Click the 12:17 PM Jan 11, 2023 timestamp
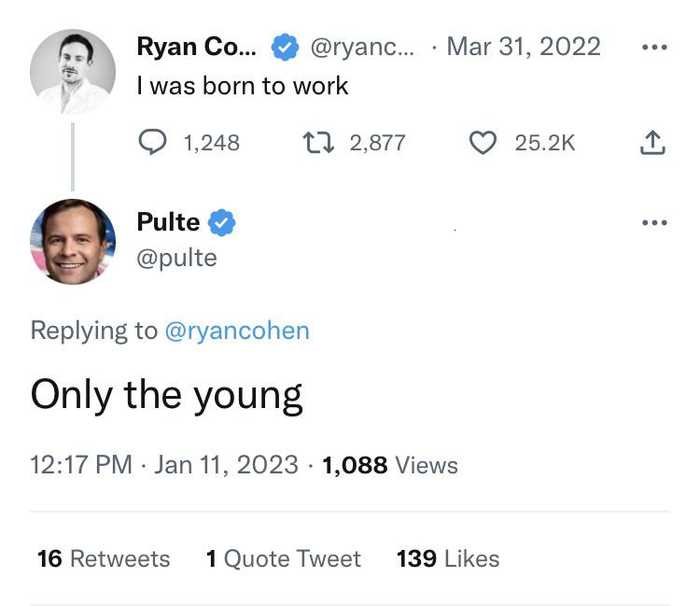Screen dimensions: 700x606 tap(164, 464)
